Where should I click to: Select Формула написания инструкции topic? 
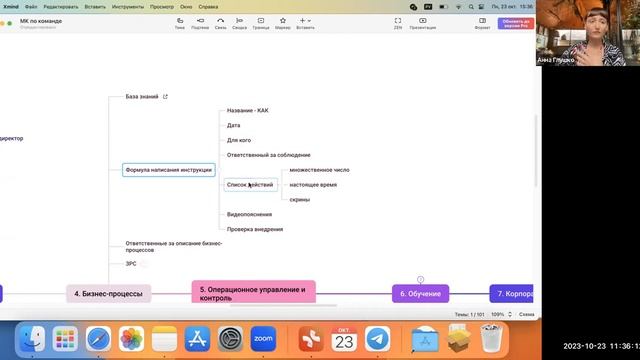point(169,170)
